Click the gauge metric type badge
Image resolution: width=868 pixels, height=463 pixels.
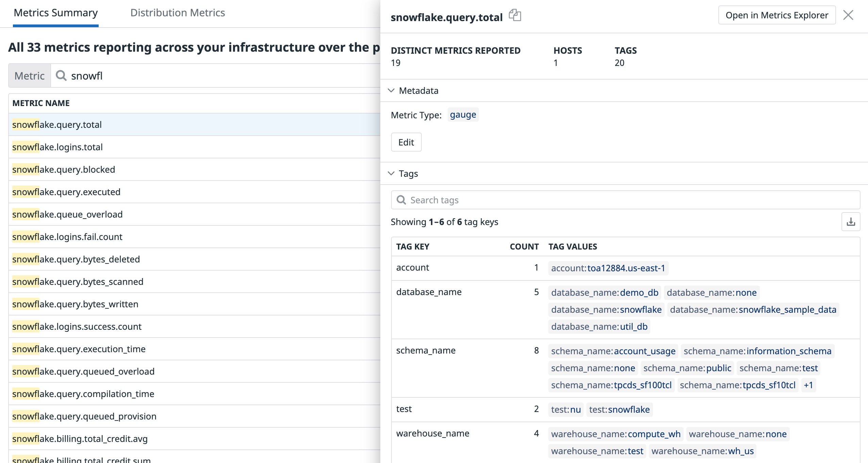(x=463, y=115)
